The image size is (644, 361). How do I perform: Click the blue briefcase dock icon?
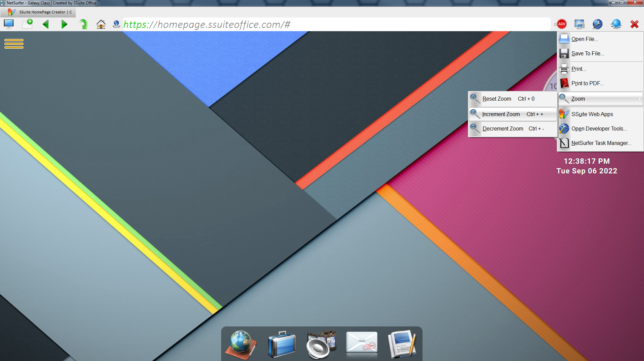point(282,344)
